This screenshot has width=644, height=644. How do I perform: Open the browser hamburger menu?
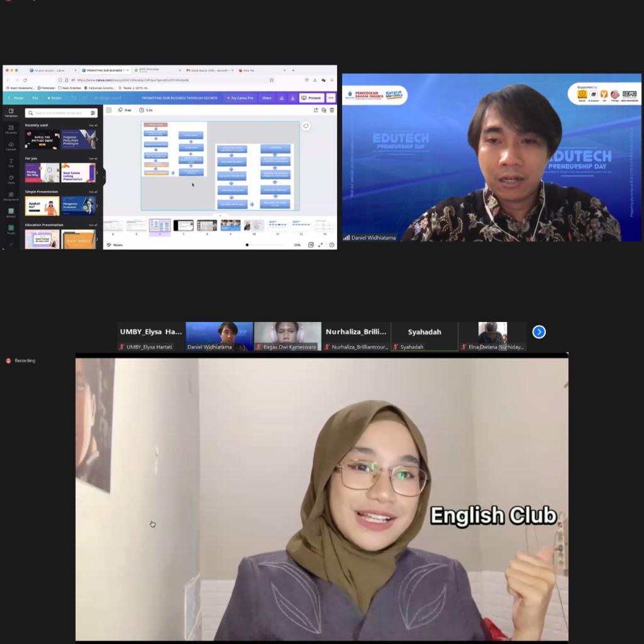pos(332,80)
